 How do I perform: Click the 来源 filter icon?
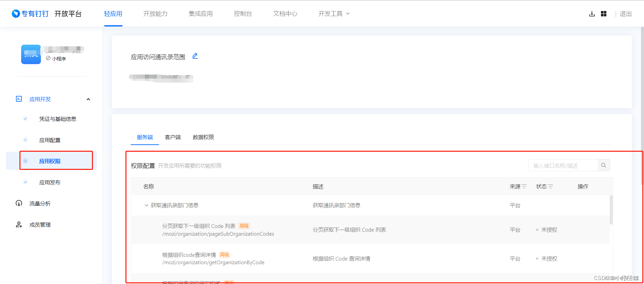(524, 186)
